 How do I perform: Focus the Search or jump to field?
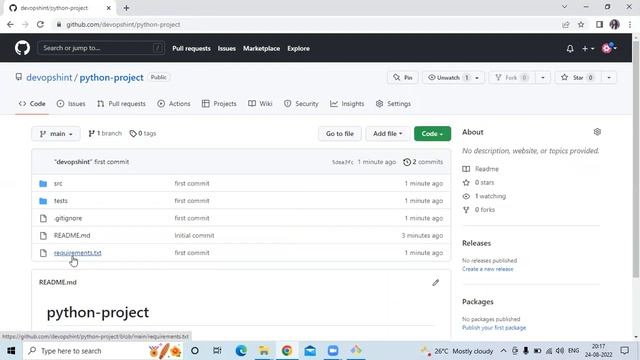point(101,48)
